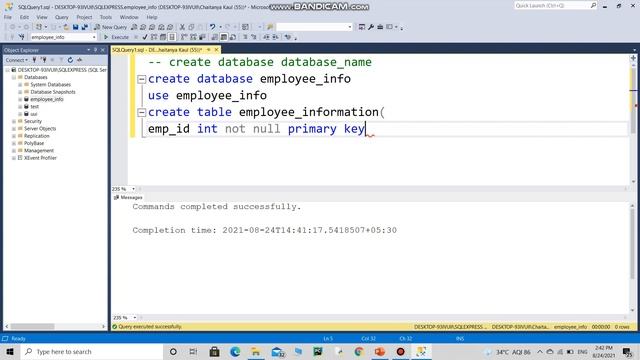Click the Undo arrow icon
The image size is (640, 360).
pos(212,27)
